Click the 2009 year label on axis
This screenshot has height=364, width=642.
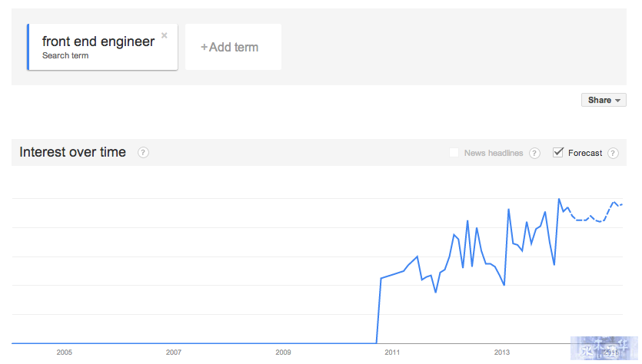tap(283, 352)
